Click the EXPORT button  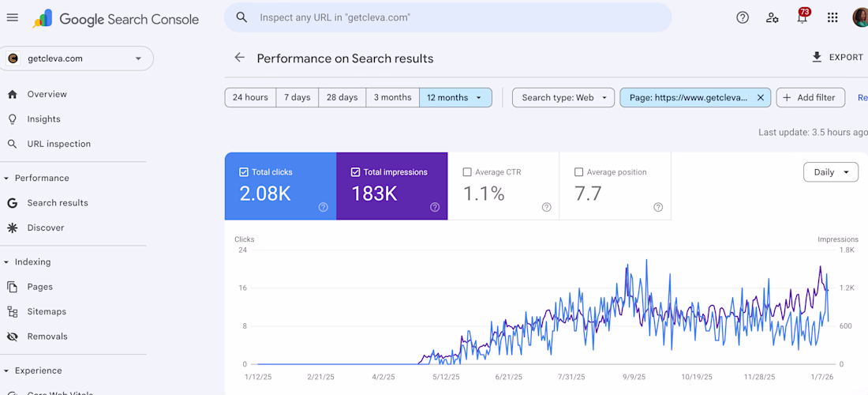pos(838,58)
